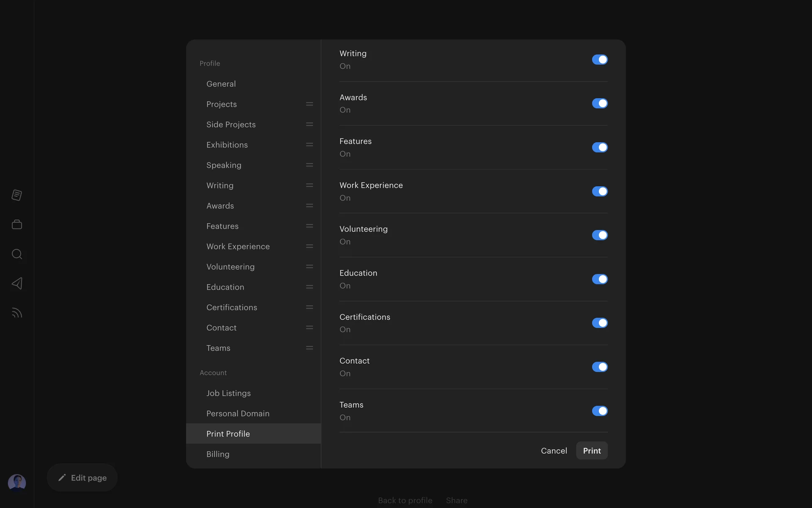This screenshot has width=812, height=508.
Task: Click the briefcase jobs icon in sidebar
Action: pos(17,224)
